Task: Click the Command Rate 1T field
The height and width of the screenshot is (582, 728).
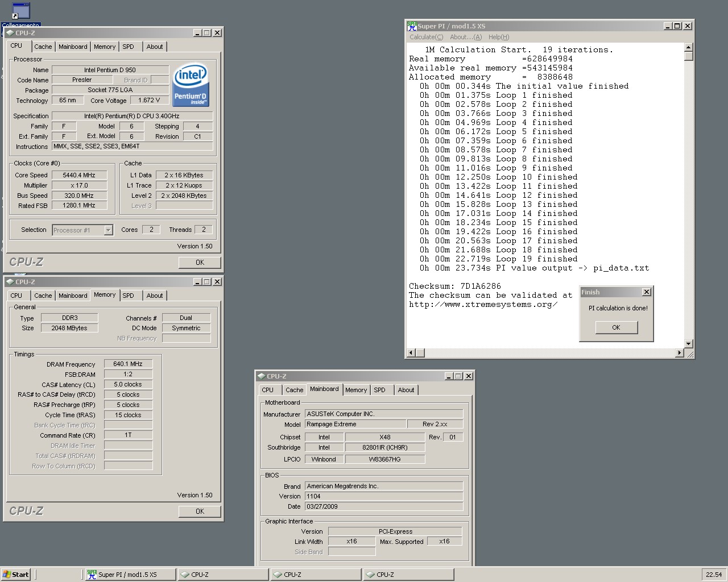Action: (x=128, y=435)
